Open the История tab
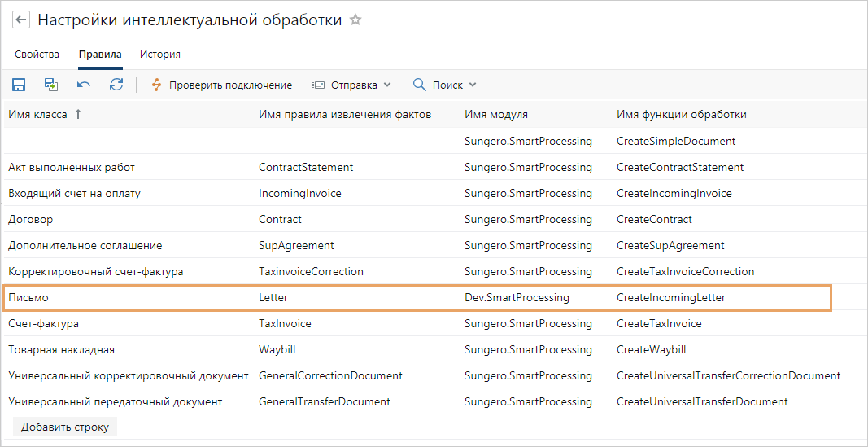Image resolution: width=868 pixels, height=447 pixels. pos(159,55)
